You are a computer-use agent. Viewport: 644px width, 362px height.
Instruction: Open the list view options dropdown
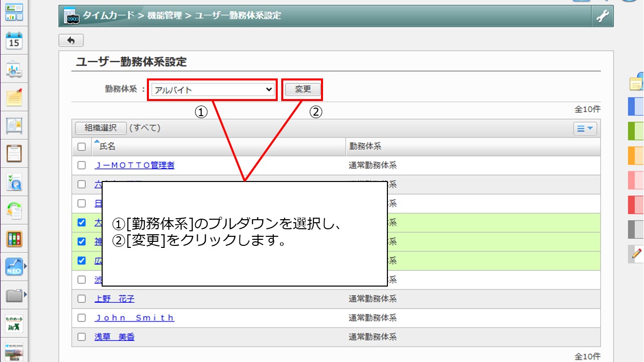(585, 129)
